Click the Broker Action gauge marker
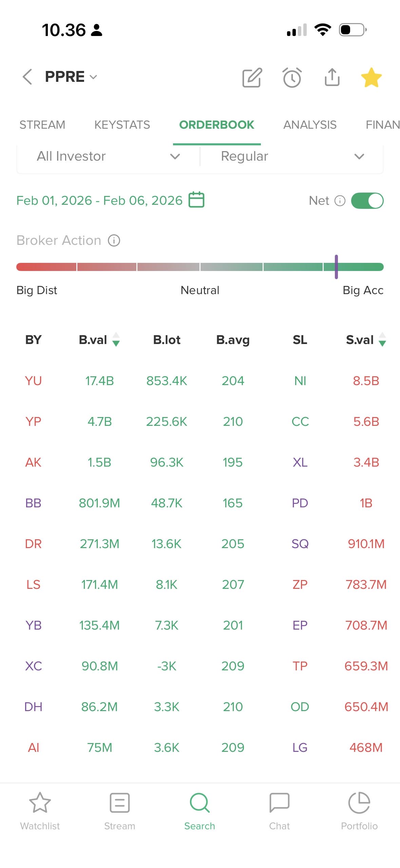Screen dimensions: 400x868 tap(336, 267)
